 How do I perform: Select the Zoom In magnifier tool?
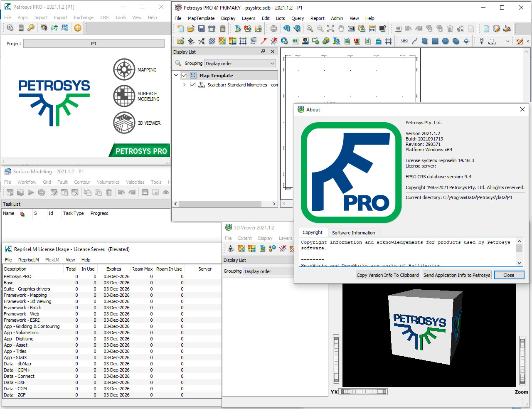point(310,28)
